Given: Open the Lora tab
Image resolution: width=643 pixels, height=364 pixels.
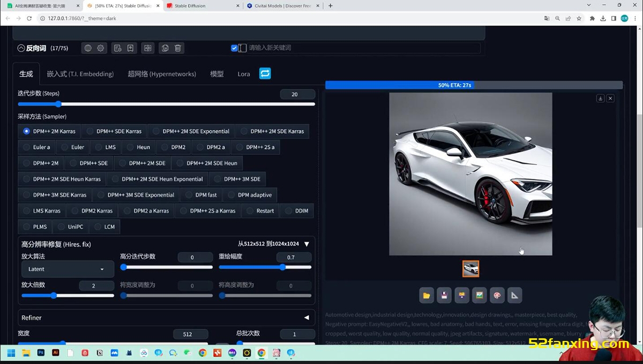Looking at the screenshot, I should tap(244, 74).
